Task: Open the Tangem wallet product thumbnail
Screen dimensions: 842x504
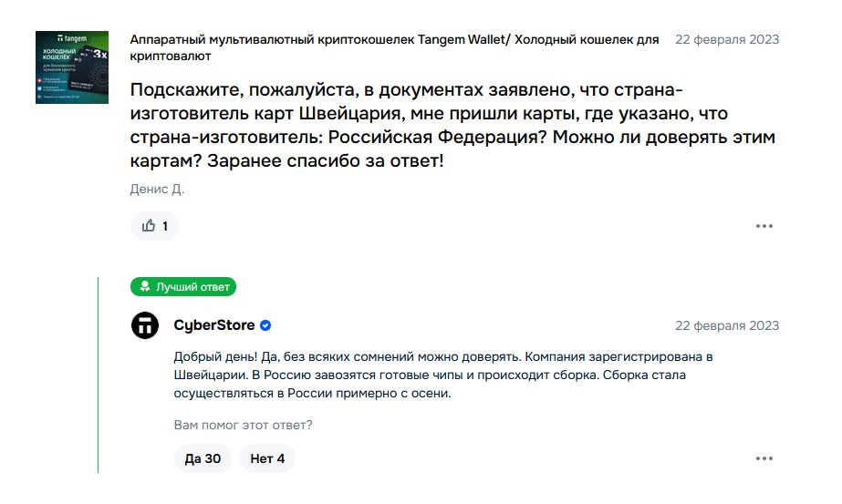Action: point(72,67)
